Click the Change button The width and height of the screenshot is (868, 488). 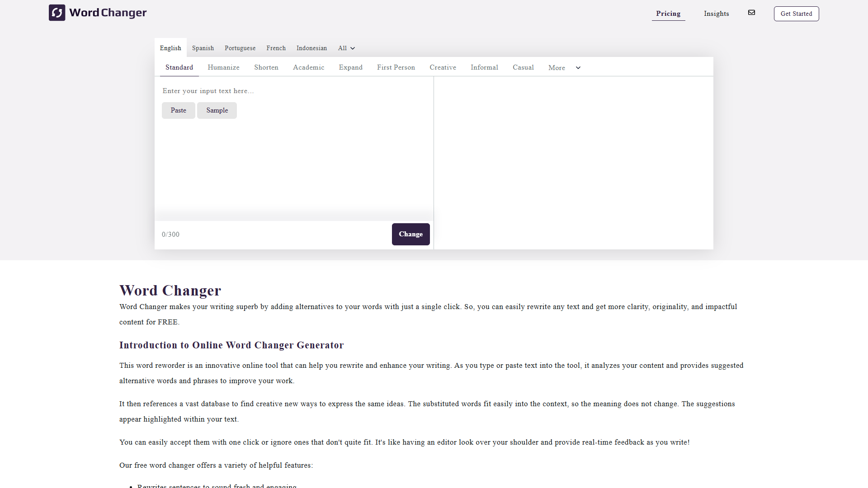pos(410,234)
